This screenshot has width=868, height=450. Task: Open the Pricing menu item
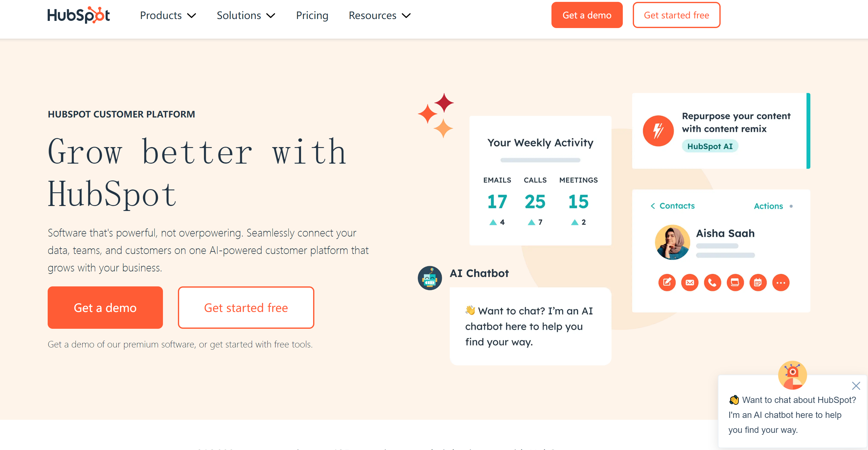point(312,16)
